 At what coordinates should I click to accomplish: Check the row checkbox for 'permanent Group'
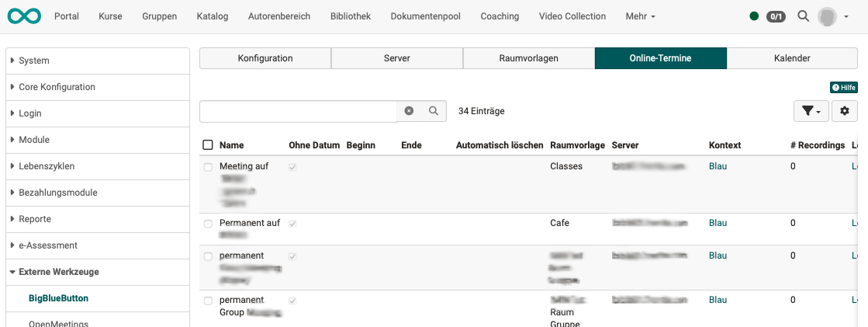pos(208,301)
